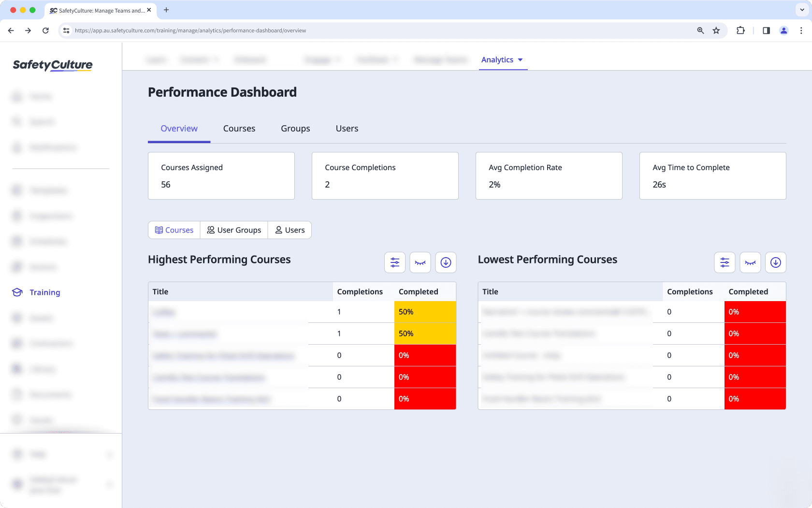Image resolution: width=812 pixels, height=508 pixels.
Task: Download the Lowest Performing Courses data
Action: coord(775,262)
